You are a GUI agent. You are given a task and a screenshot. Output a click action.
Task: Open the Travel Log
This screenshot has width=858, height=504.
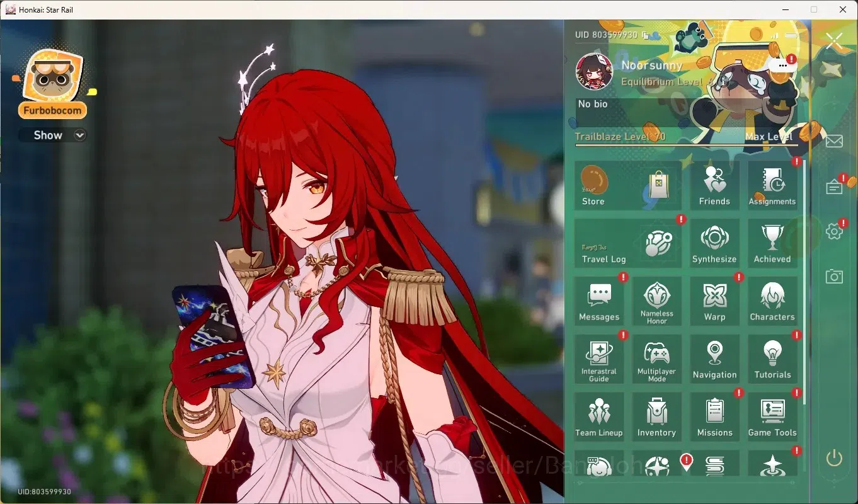pyautogui.click(x=627, y=244)
